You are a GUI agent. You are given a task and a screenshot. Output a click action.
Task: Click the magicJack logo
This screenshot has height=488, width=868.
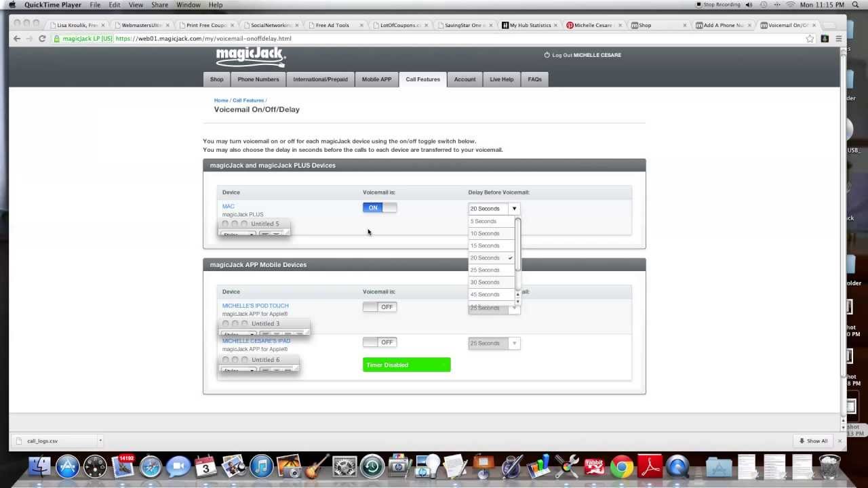coord(251,57)
